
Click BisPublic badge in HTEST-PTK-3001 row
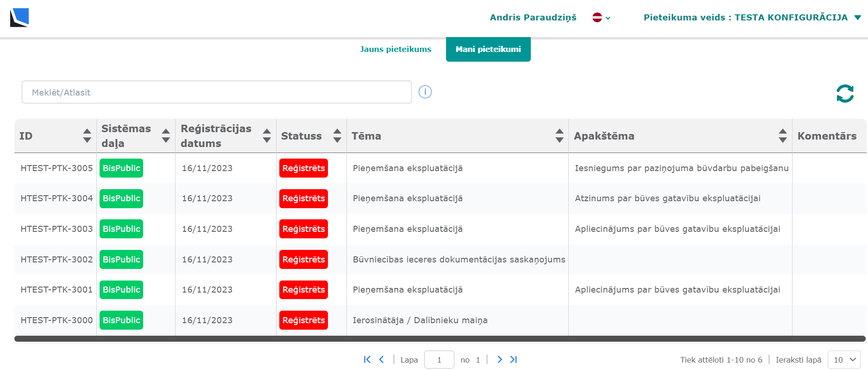121,290
